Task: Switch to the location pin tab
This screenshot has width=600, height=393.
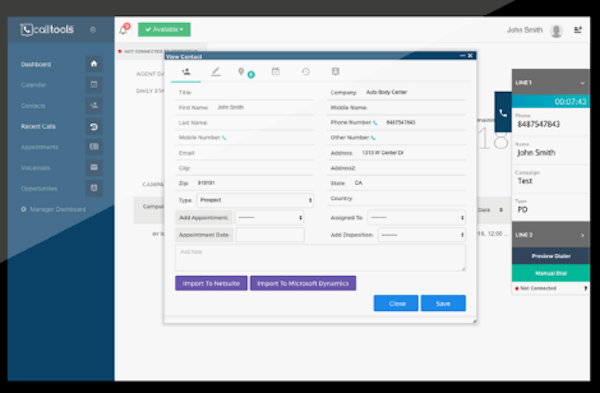Action: tap(241, 71)
